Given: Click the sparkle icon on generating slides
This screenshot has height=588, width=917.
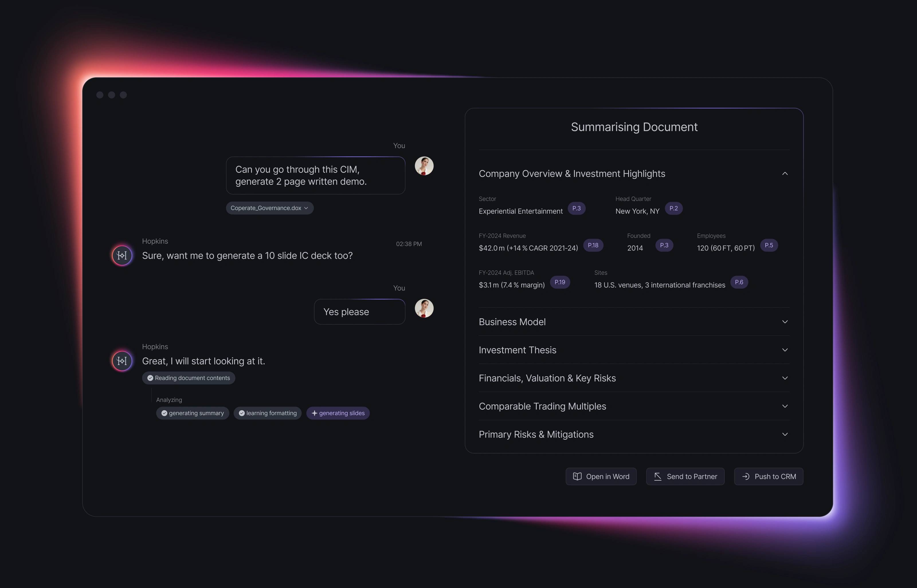Looking at the screenshot, I should coord(314,413).
